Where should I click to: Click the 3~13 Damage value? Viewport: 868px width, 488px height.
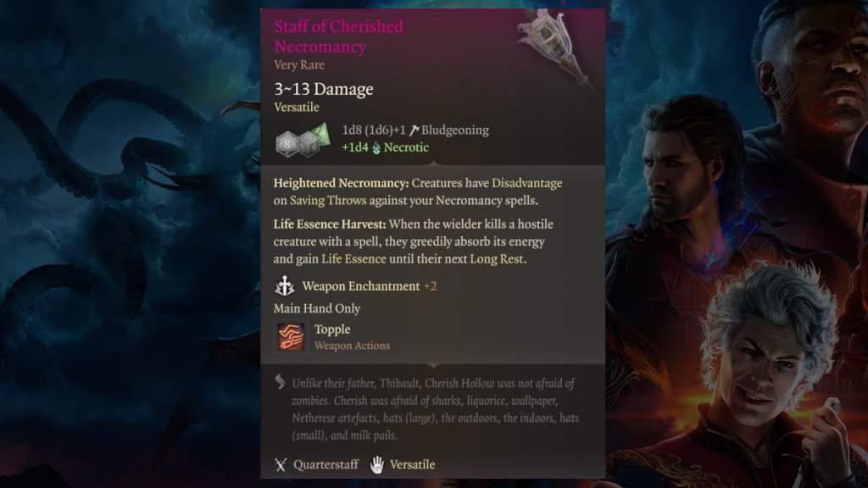(323, 89)
